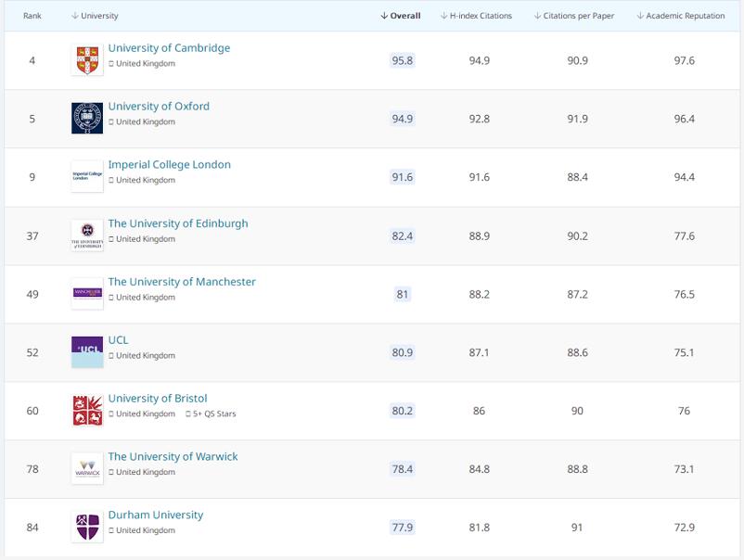Viewport: 744px width, 560px height.
Task: Click the Warwick logo thumbnail
Action: [x=87, y=469]
